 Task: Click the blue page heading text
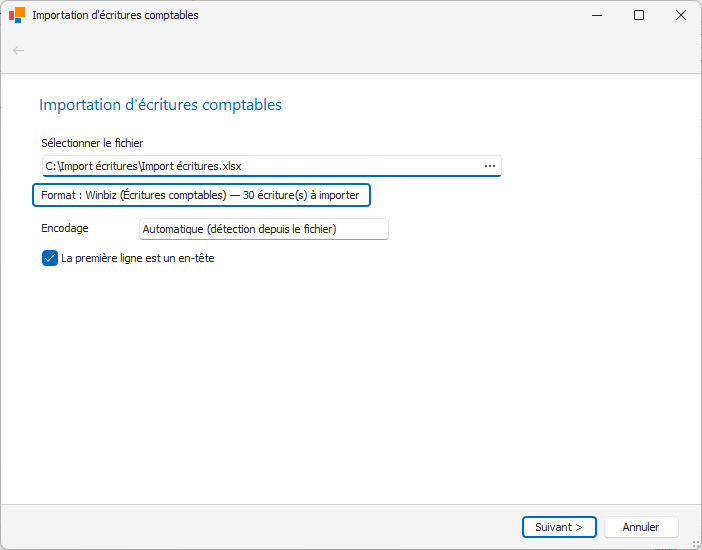click(x=160, y=105)
